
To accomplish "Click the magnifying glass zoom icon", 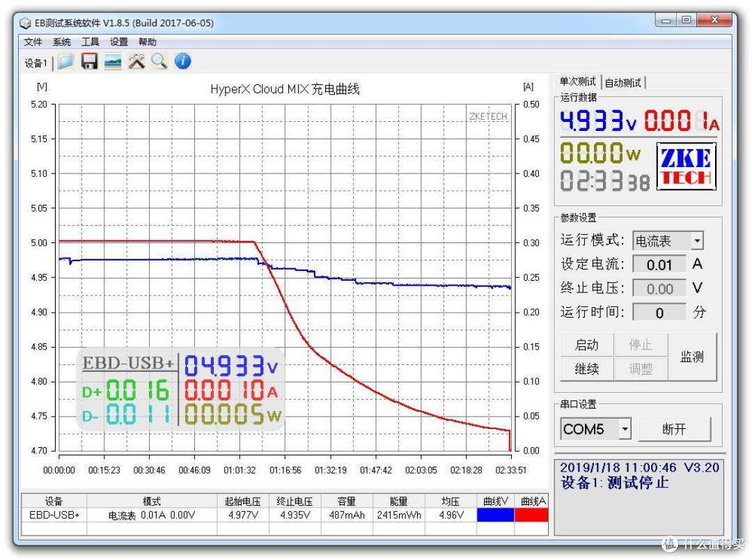I will (x=159, y=61).
